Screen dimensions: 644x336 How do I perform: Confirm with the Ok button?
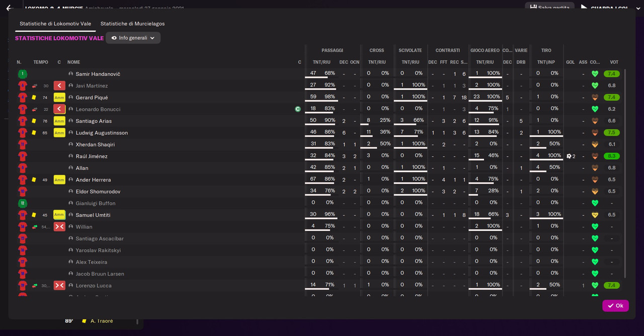(615, 306)
